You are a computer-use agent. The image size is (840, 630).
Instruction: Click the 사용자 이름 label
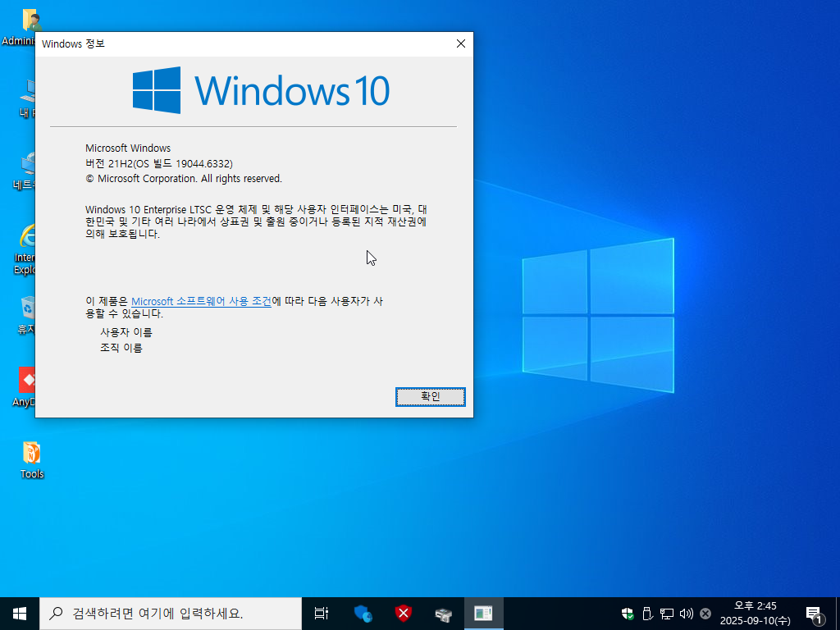point(126,332)
